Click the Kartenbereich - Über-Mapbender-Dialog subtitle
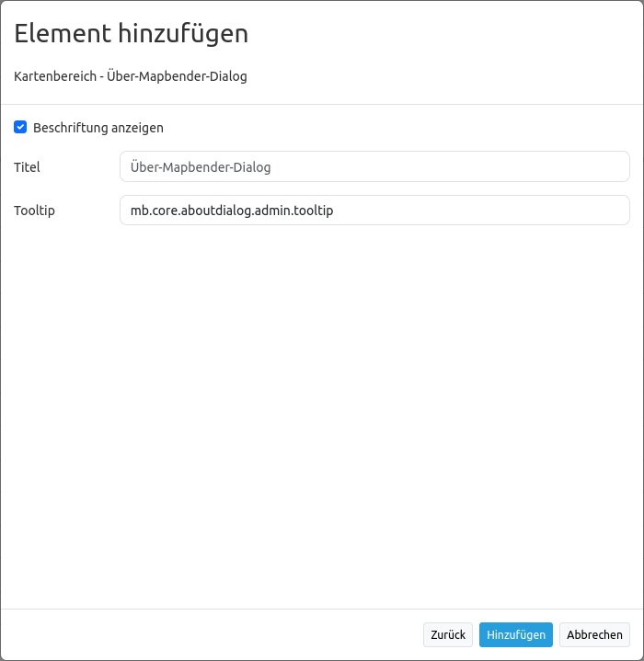 tap(131, 76)
